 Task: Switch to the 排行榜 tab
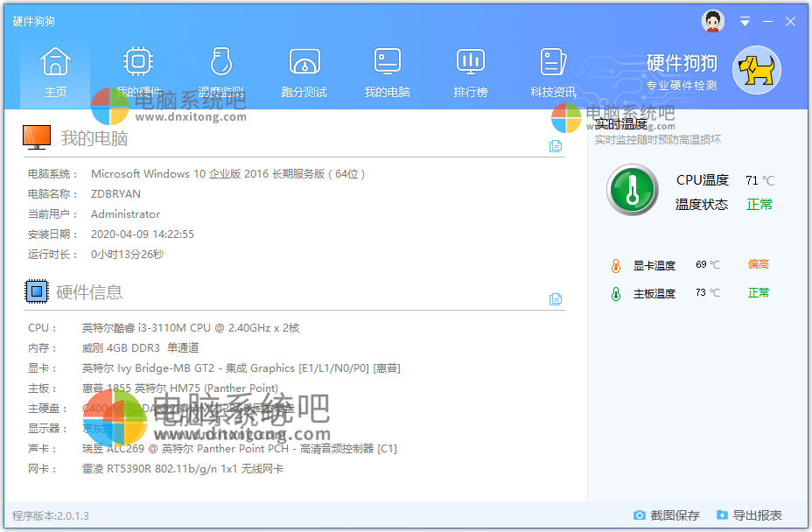470,61
